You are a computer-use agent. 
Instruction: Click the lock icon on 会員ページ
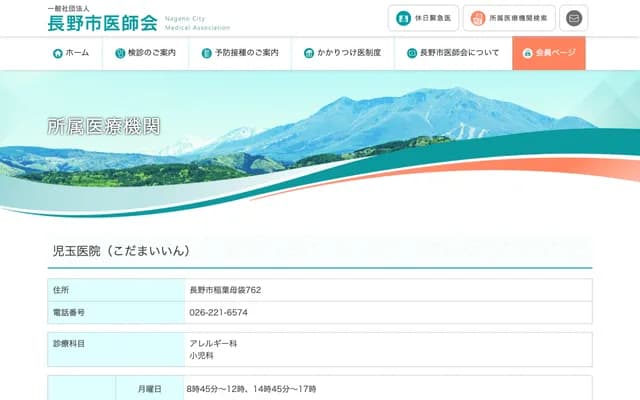pos(527,53)
